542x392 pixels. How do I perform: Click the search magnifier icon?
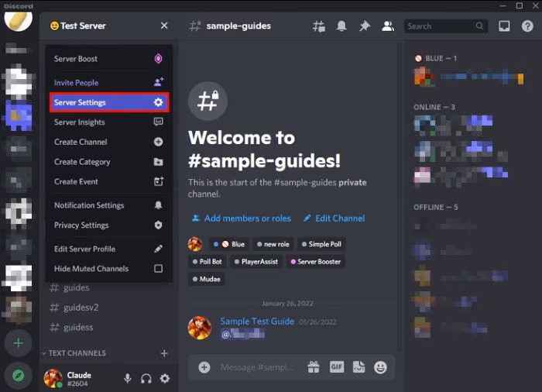(x=479, y=26)
